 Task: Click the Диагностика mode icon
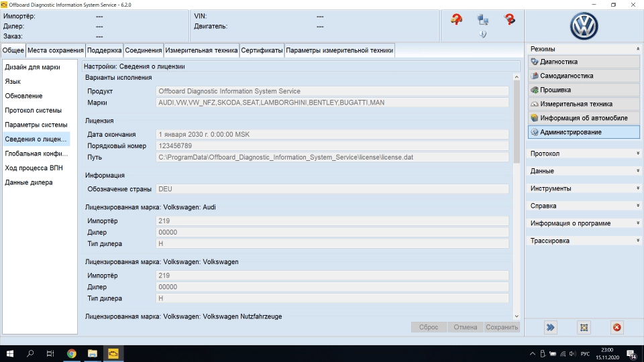pos(535,62)
